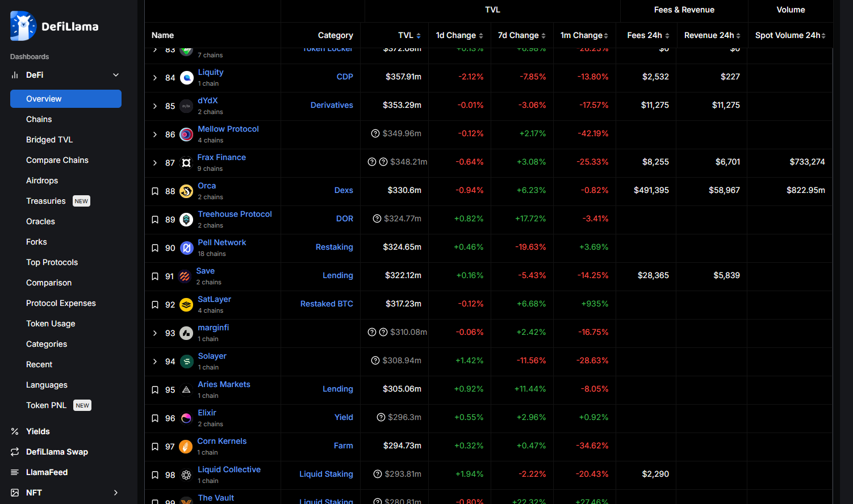Sort by Revenue 24h column
This screenshot has height=504, width=853.
[x=712, y=35]
